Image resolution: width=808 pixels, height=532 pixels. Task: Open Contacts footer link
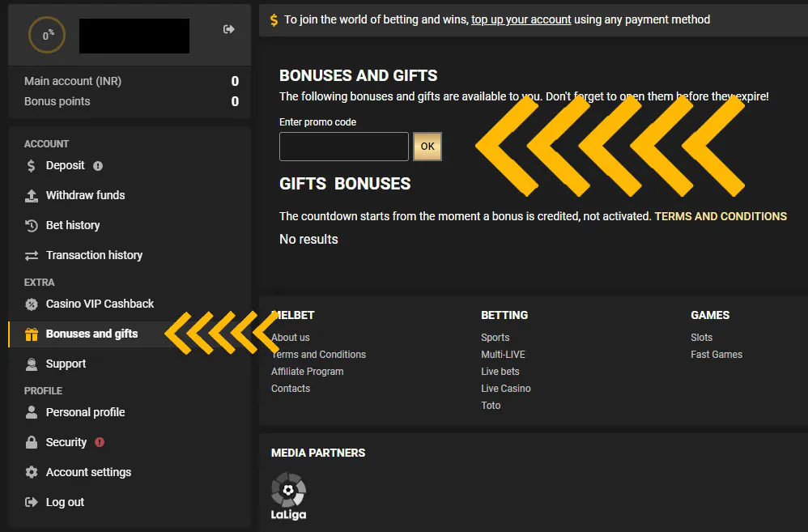(291, 389)
